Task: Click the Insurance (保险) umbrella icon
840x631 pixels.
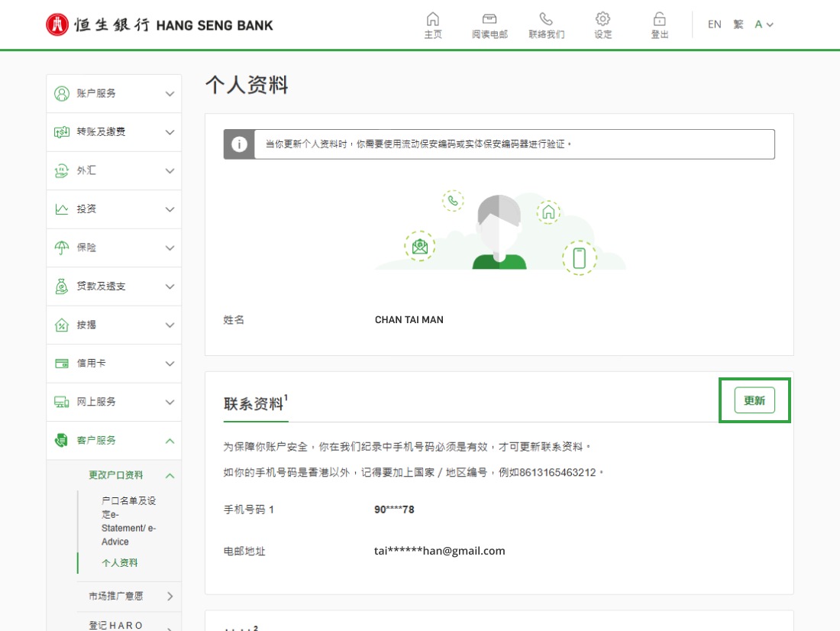Action: tap(62, 248)
